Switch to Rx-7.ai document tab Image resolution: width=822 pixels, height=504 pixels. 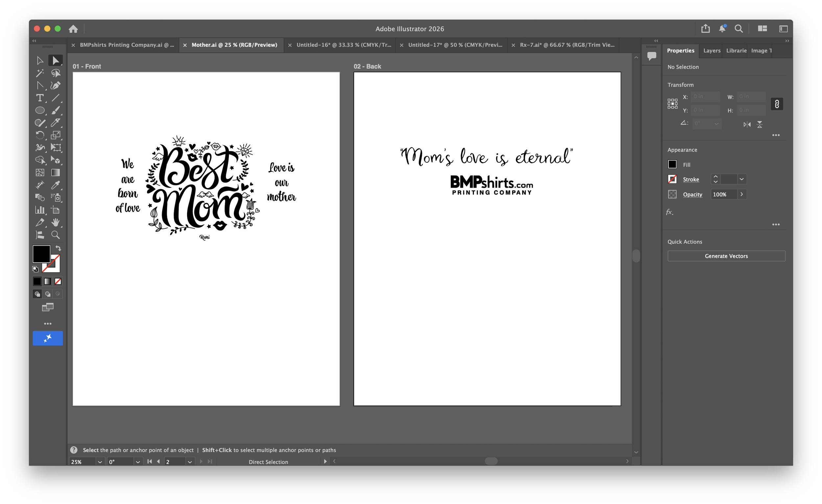[x=567, y=45]
